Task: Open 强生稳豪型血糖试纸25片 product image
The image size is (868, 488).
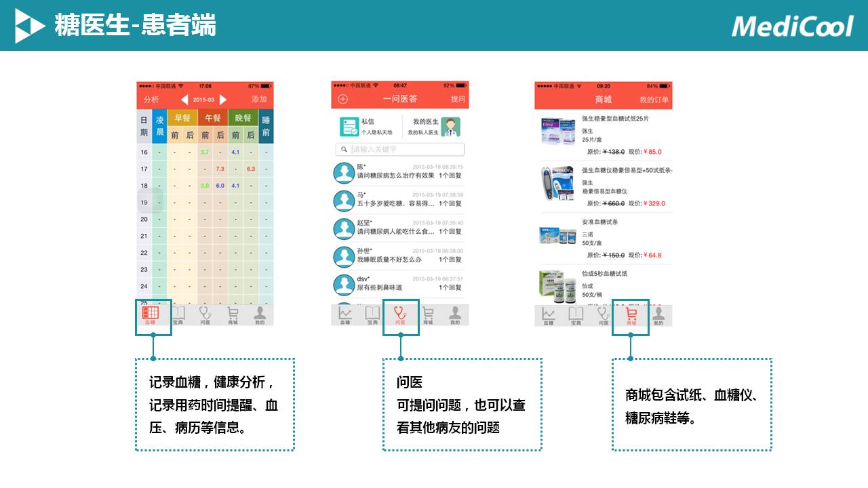Action: [557, 131]
